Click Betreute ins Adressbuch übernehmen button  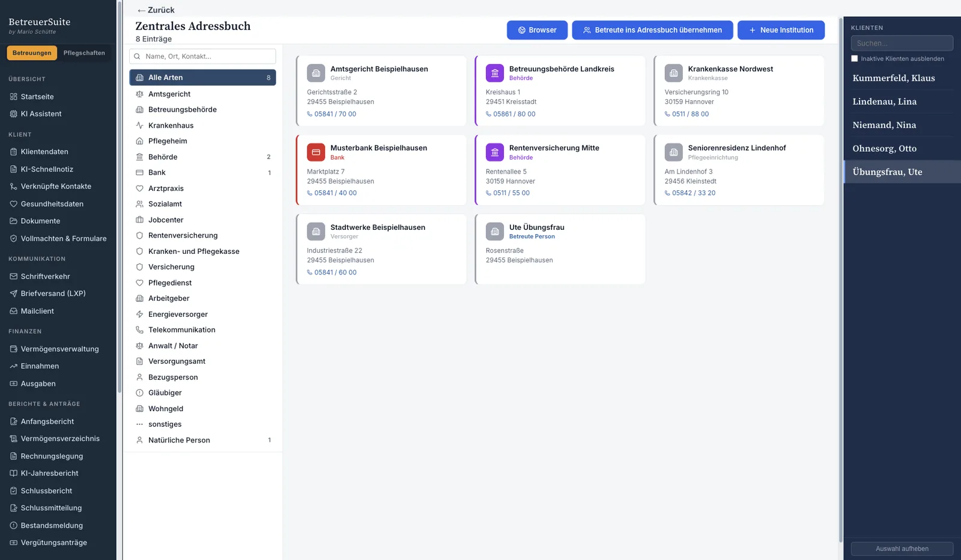point(652,30)
